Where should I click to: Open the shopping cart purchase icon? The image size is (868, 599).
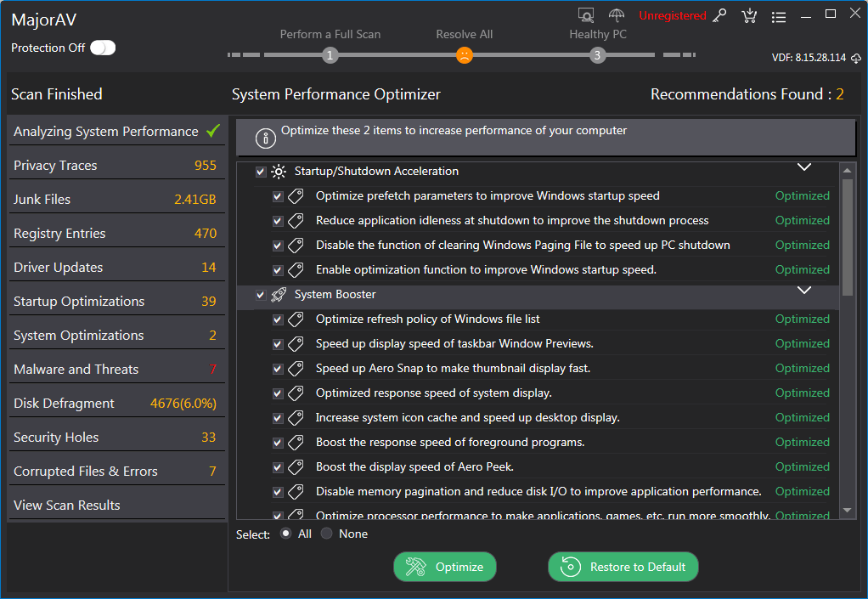[749, 15]
